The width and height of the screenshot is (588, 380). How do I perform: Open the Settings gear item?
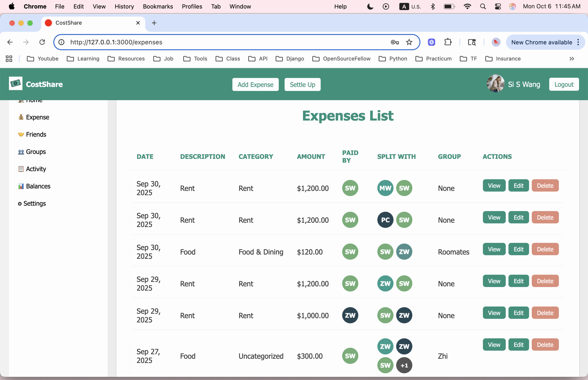click(34, 204)
